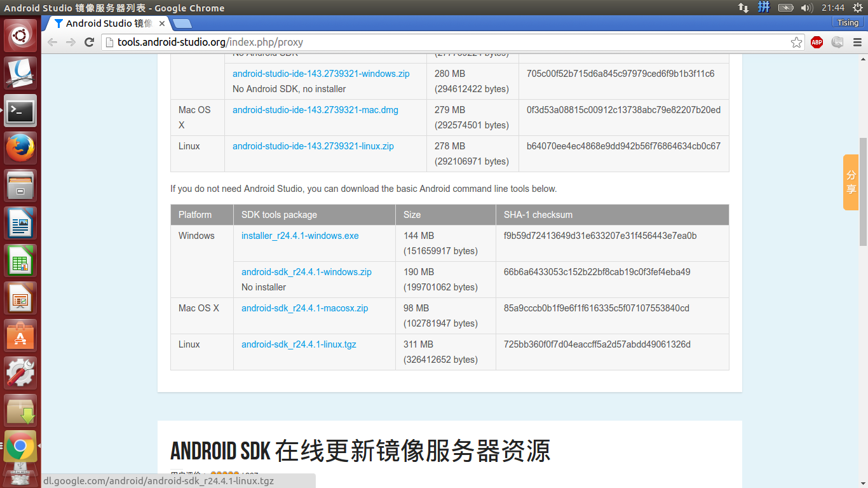
Task: Click the Tising profile button
Action: pos(848,22)
